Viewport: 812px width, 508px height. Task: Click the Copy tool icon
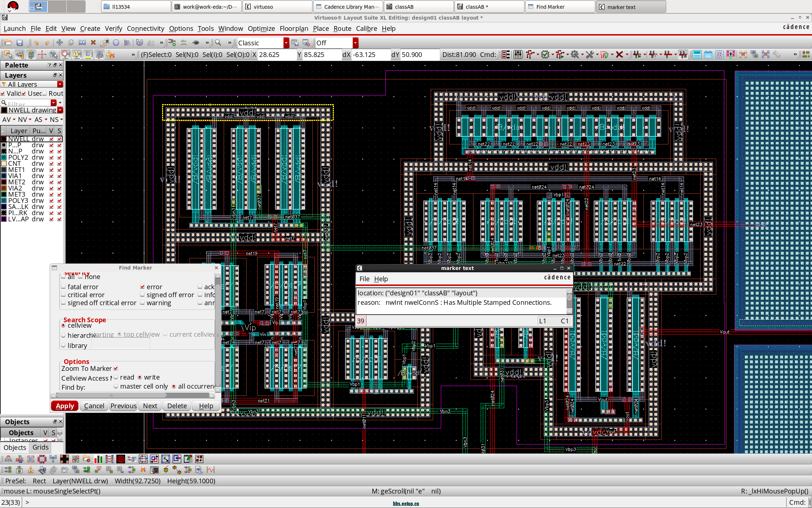point(71,43)
